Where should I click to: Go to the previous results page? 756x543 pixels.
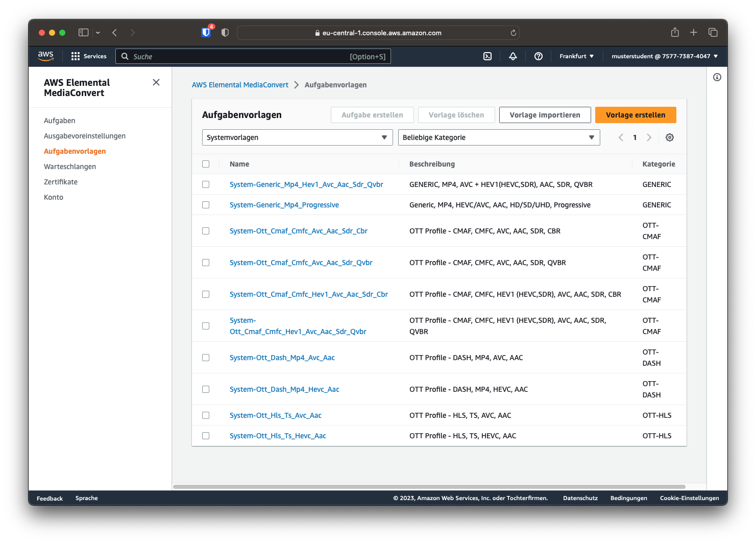coord(621,137)
